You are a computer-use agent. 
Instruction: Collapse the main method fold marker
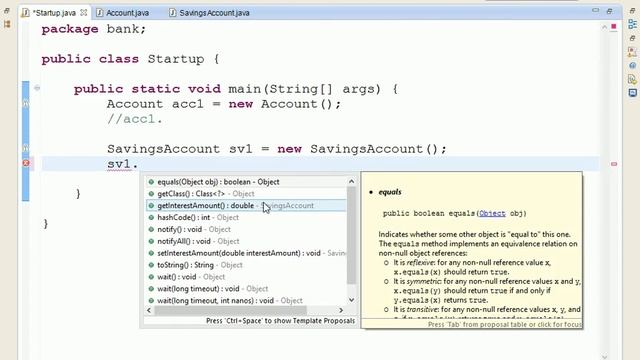click(37, 88)
